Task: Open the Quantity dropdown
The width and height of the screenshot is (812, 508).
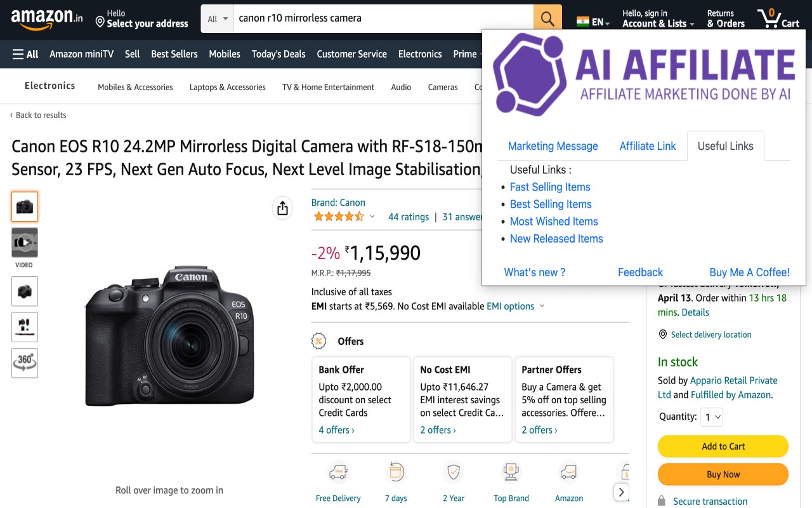Action: pos(711,417)
